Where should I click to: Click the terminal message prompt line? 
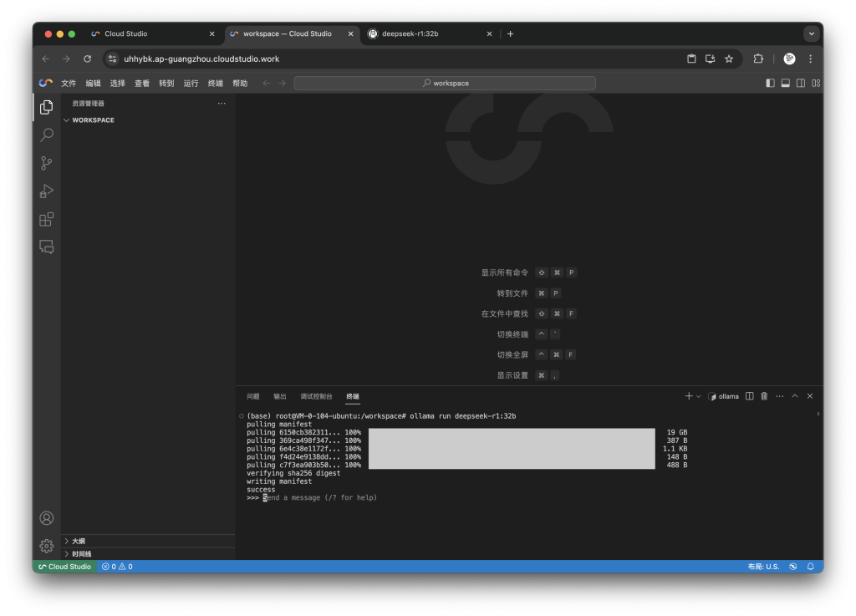[x=312, y=497]
